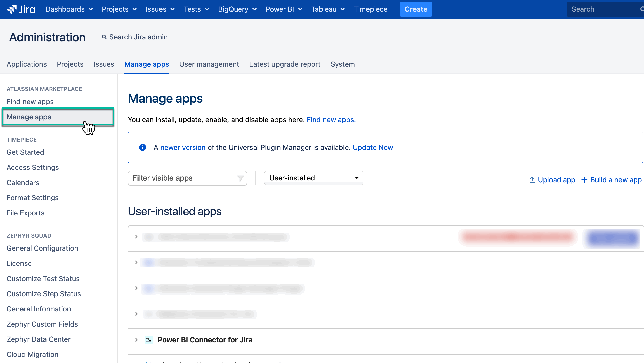Open the Tests menu in top navigation

(196, 9)
